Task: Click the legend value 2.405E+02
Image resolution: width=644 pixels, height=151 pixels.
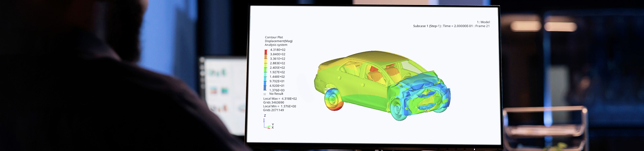Action: (x=277, y=68)
